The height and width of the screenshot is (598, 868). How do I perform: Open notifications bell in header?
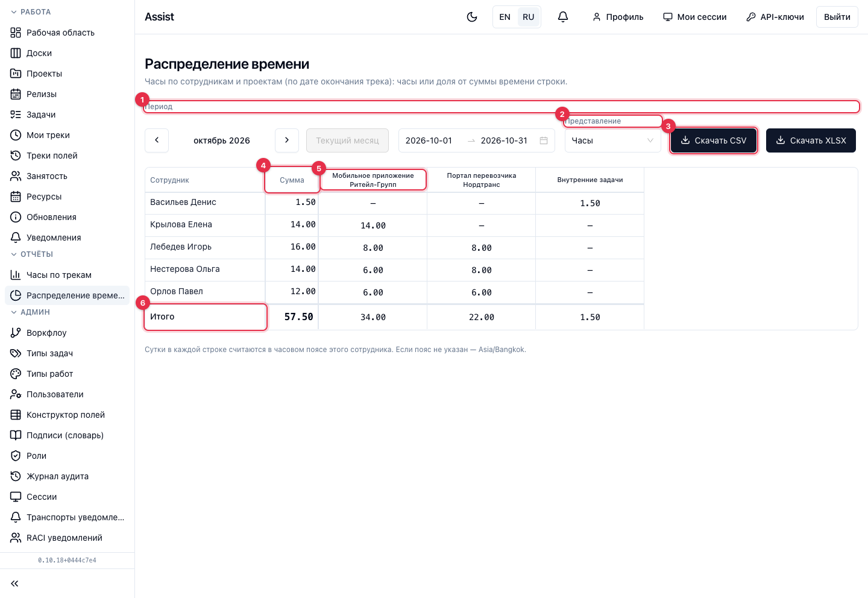pyautogui.click(x=563, y=17)
